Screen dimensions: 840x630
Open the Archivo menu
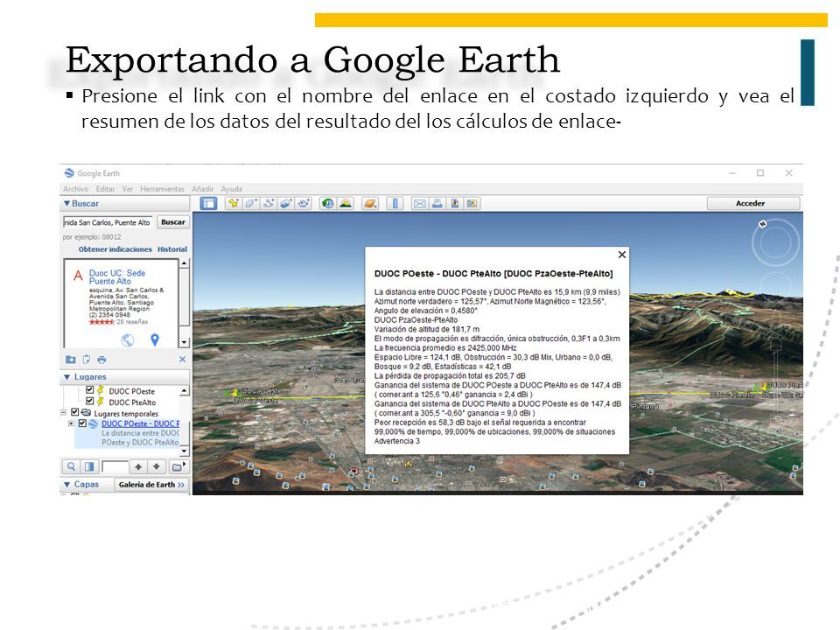75,189
